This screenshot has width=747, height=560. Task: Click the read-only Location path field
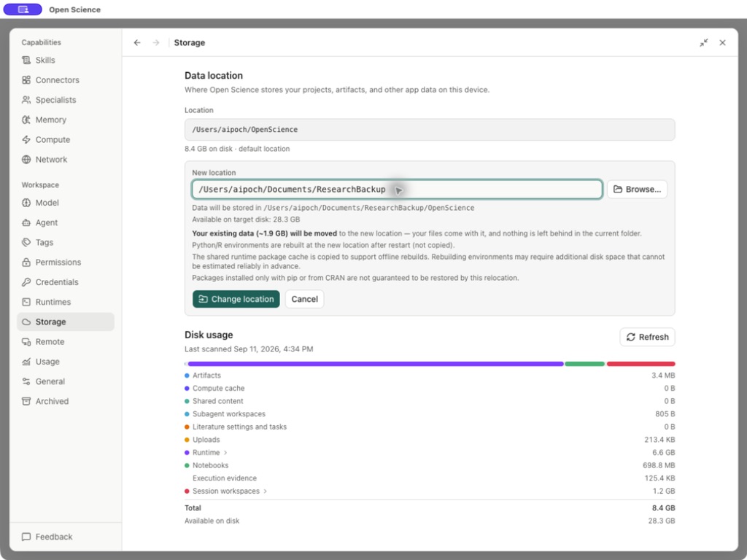tap(430, 130)
